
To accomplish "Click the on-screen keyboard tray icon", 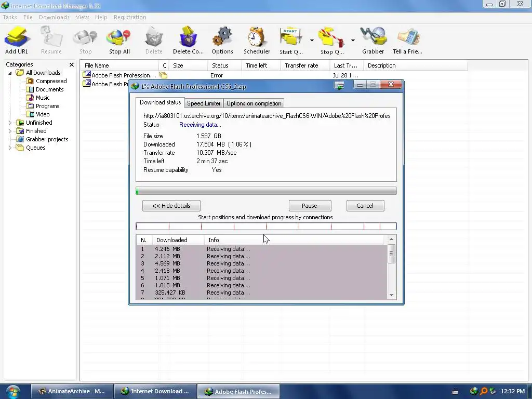I will click(455, 392).
